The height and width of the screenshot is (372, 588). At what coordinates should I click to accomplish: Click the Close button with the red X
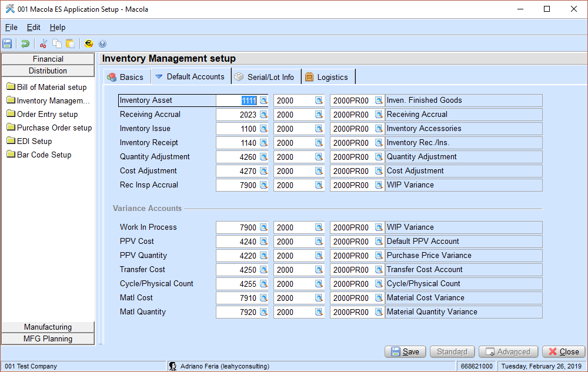[x=564, y=352]
